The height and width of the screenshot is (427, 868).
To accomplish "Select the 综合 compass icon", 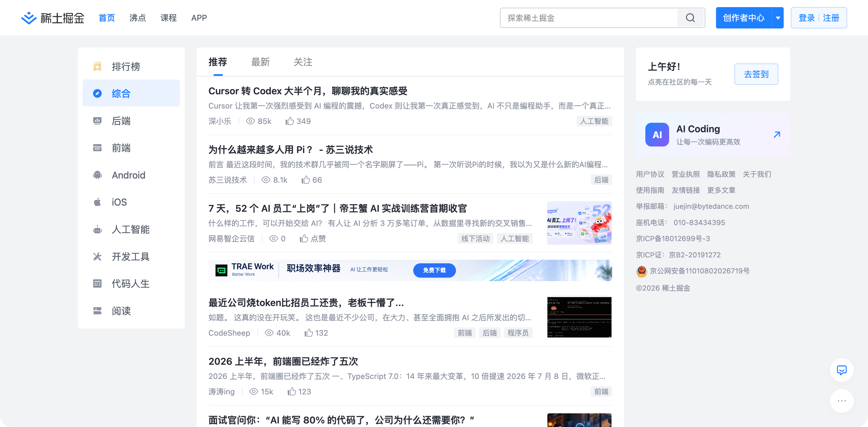I will coord(97,93).
